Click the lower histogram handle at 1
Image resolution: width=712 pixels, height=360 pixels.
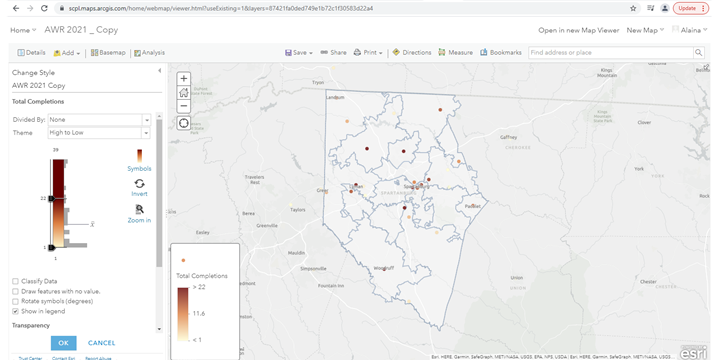coord(51,247)
